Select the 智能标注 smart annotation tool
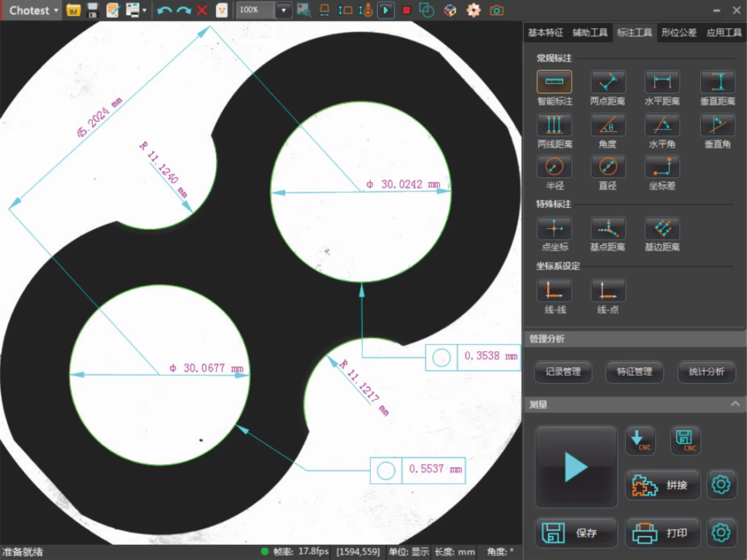The image size is (747, 560). point(554,82)
